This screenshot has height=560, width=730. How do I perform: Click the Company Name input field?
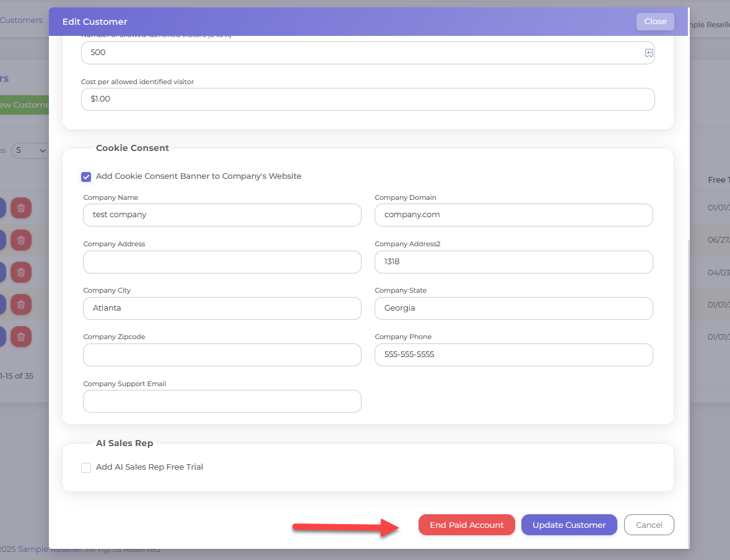(222, 215)
